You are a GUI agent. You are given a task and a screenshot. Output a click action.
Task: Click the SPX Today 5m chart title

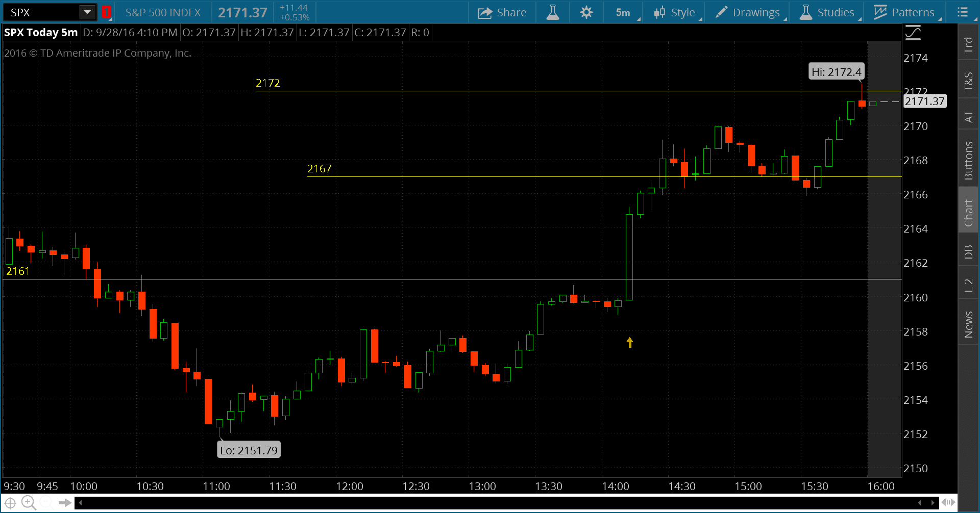point(41,33)
